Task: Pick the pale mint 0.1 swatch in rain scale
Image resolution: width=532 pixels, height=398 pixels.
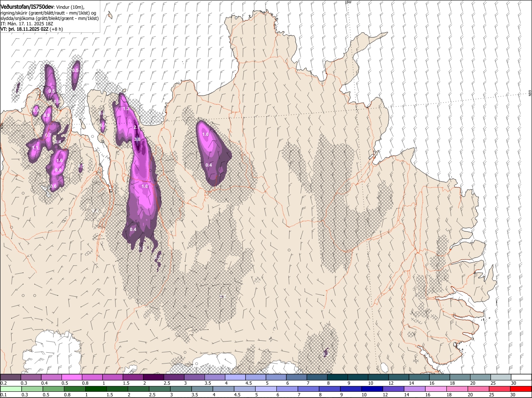Action: tap(11, 389)
